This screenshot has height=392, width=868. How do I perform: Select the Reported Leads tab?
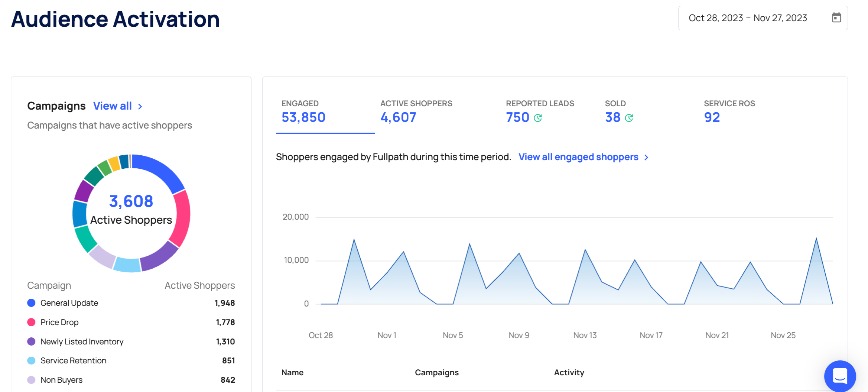539,111
